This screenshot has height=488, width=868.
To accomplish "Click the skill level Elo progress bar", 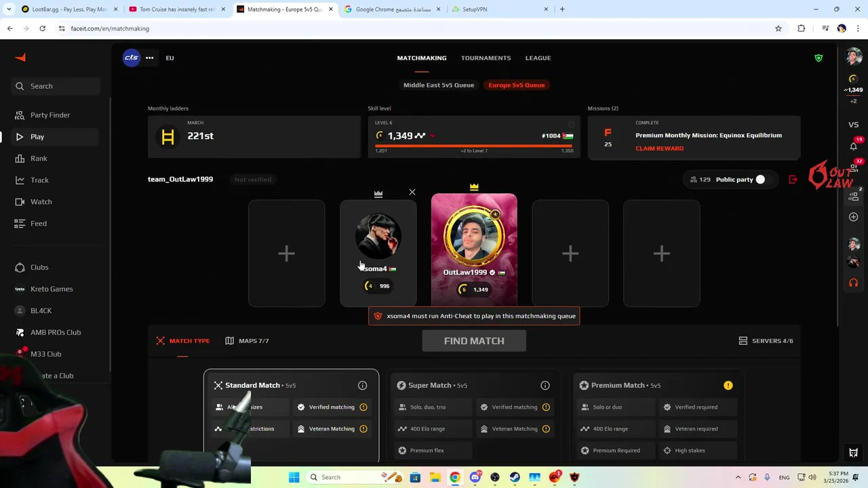I will [x=474, y=145].
